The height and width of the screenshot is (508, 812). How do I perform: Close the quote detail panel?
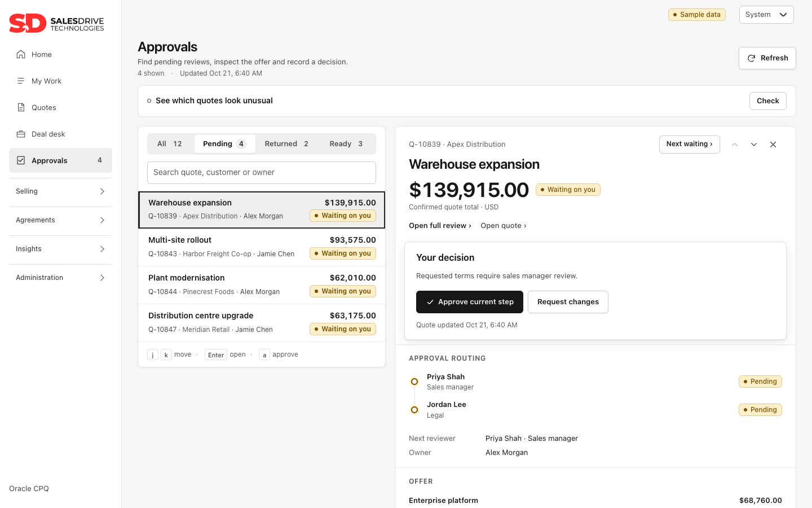[773, 144]
